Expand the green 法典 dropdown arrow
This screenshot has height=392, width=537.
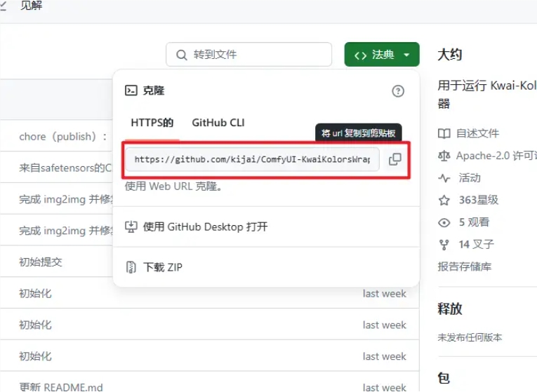pos(406,55)
